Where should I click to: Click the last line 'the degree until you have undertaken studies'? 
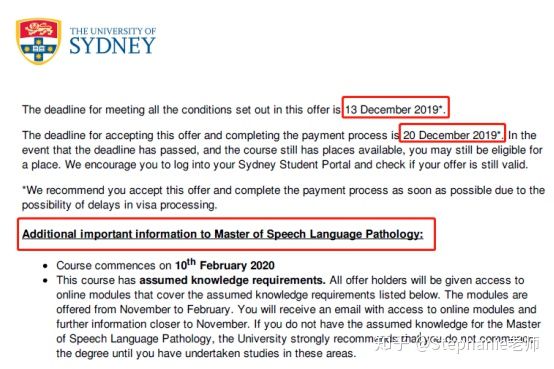pos(206,353)
